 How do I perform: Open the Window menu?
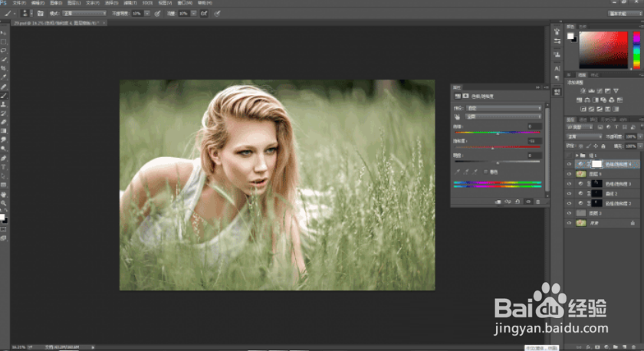184,3
